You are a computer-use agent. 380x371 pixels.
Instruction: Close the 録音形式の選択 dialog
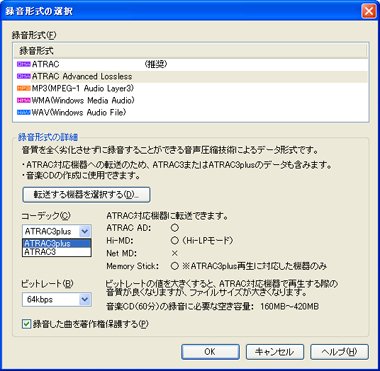369,11
